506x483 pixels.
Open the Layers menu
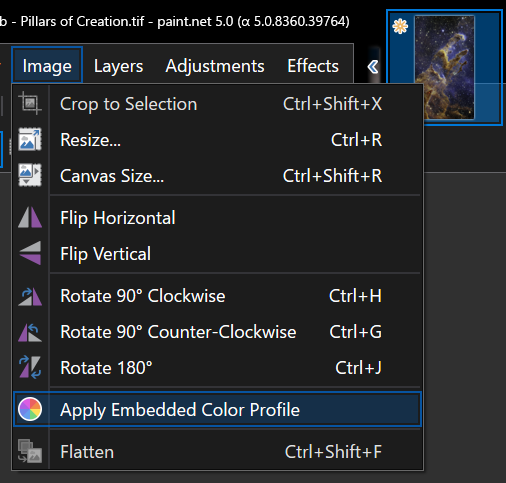point(118,66)
